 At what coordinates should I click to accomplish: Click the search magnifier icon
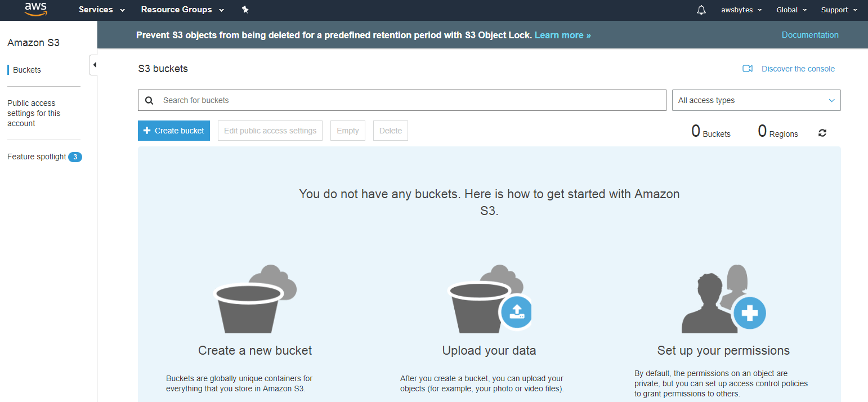click(x=149, y=100)
